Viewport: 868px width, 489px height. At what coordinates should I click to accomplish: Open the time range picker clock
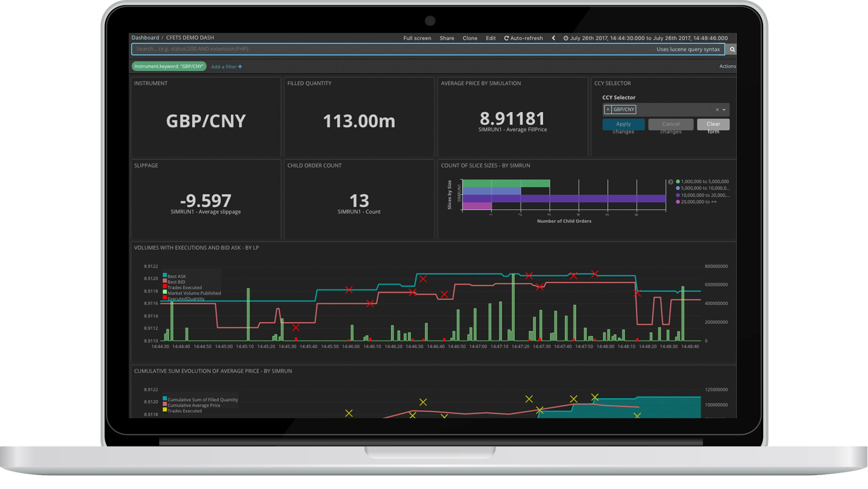566,38
